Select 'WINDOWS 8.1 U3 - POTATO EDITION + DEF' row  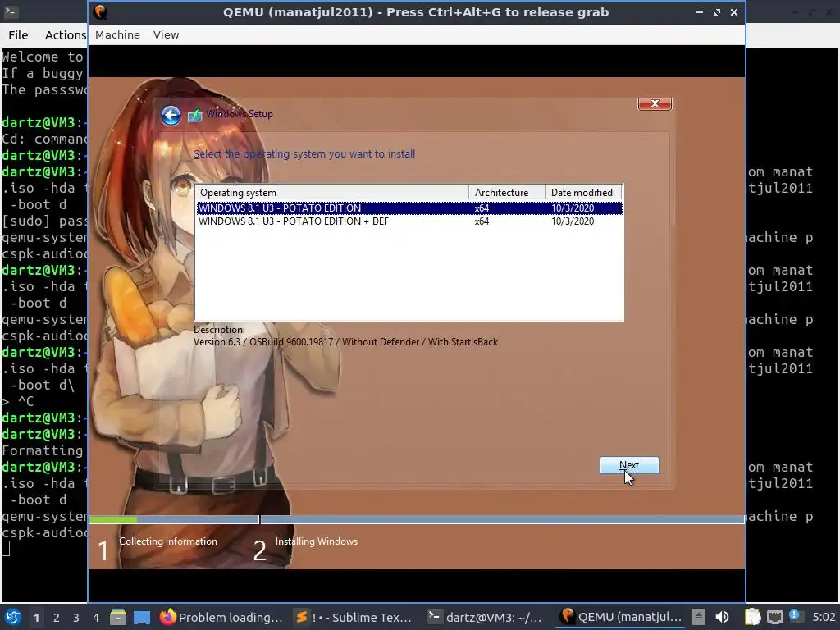tap(409, 221)
